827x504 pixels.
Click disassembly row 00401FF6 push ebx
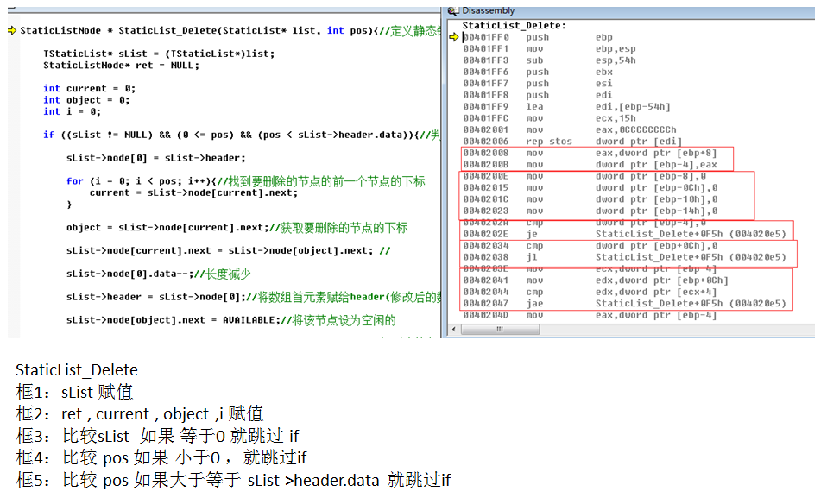[x=538, y=72]
